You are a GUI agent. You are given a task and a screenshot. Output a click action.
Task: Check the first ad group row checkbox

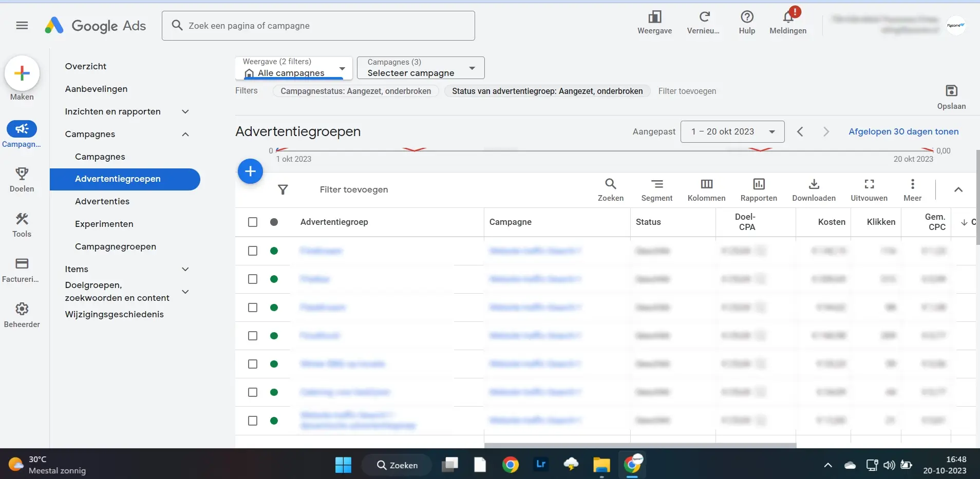(253, 251)
